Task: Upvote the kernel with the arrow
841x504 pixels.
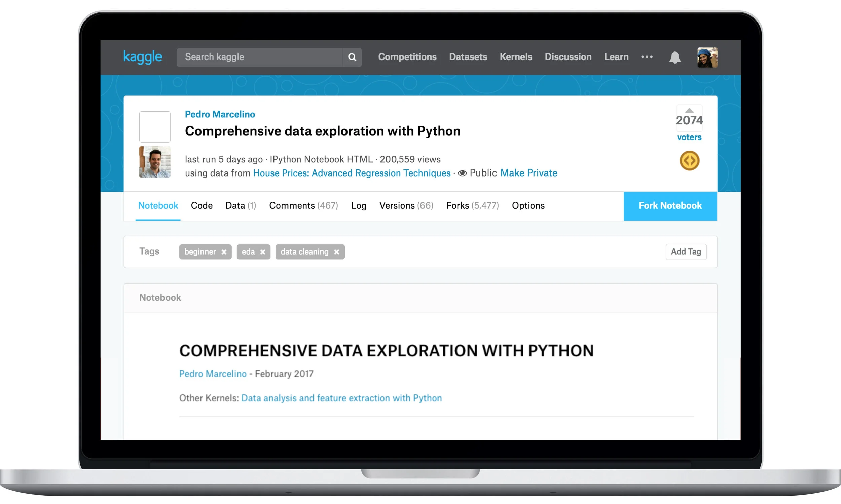Action: [689, 110]
